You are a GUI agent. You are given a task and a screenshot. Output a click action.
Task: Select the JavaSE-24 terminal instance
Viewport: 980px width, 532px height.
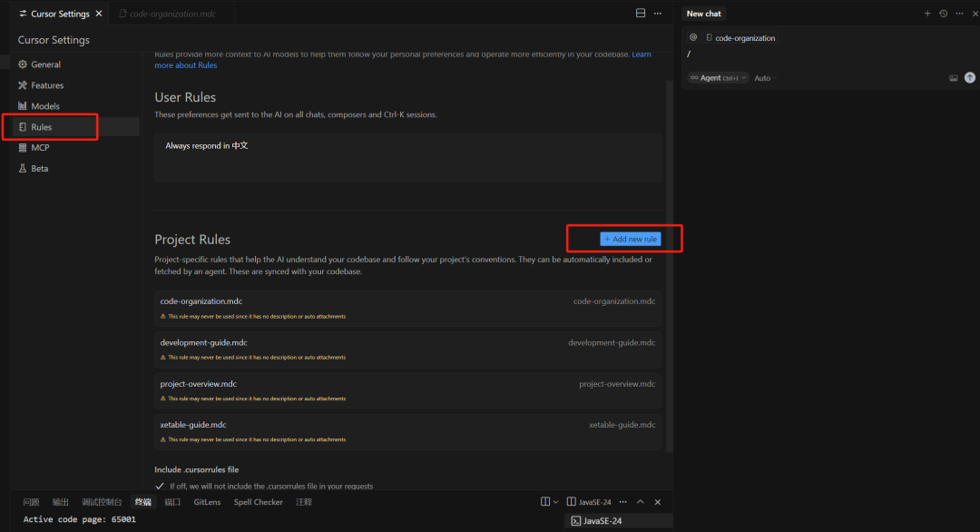point(619,521)
